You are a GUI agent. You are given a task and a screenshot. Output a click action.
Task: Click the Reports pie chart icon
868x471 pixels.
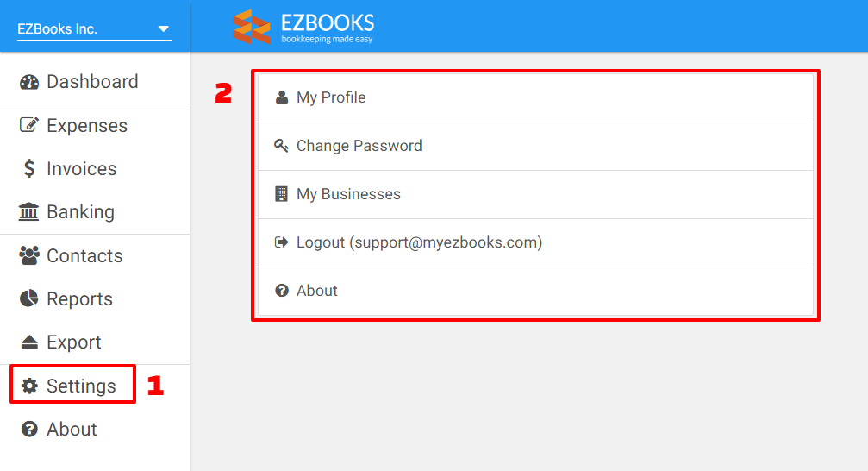[29, 298]
